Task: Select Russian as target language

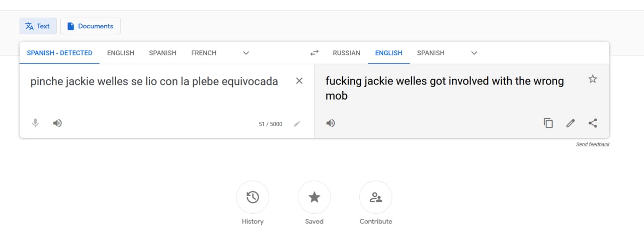Action: click(347, 53)
